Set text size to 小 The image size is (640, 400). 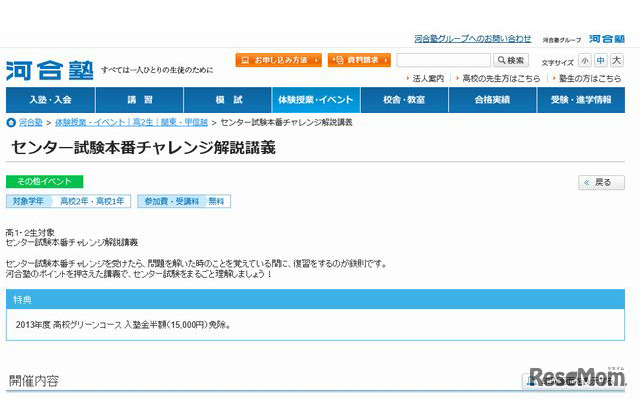click(585, 60)
